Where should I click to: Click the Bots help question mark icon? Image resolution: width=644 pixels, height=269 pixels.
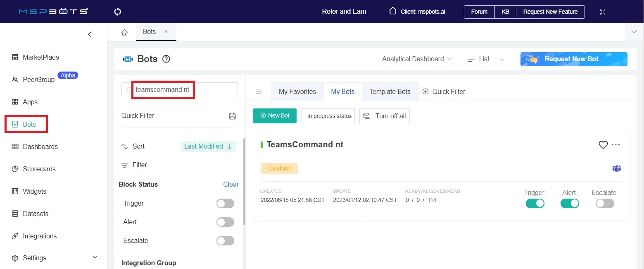(x=166, y=59)
